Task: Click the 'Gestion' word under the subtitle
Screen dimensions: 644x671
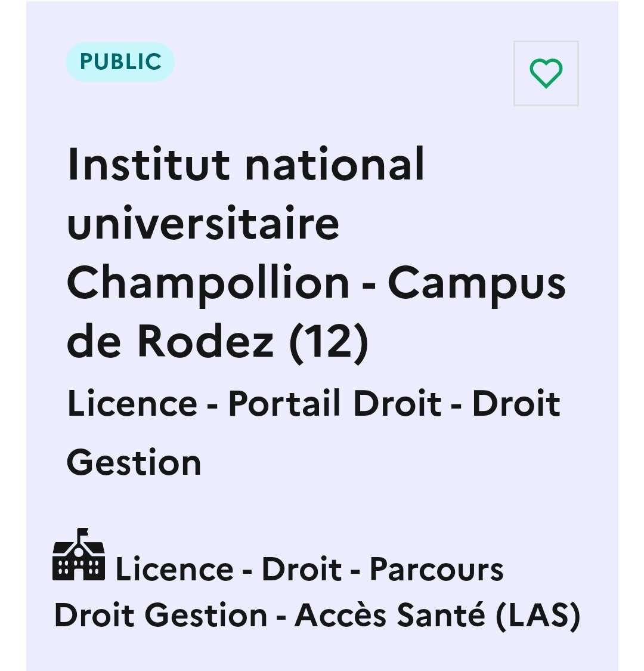Action: pos(134,463)
